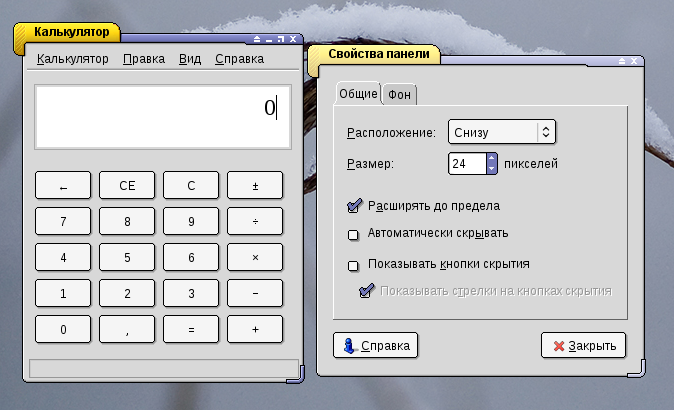Click the plus-minus sign key
The height and width of the screenshot is (410, 674).
click(x=255, y=185)
